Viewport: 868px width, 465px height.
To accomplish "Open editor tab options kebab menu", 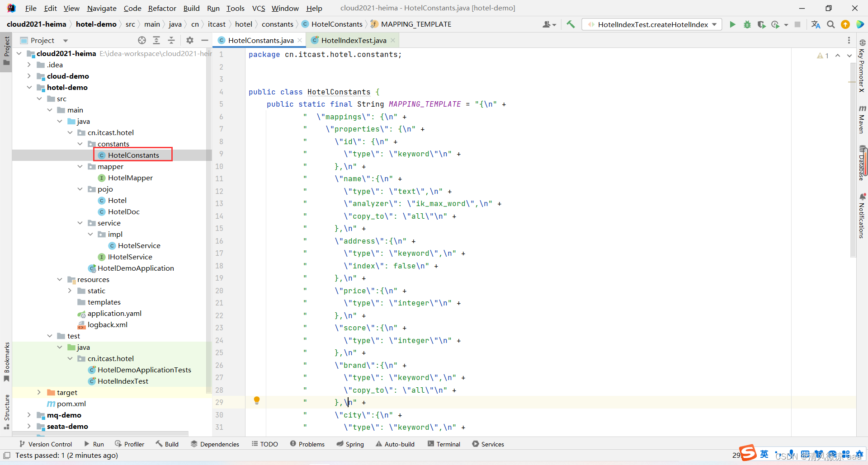I will point(849,40).
